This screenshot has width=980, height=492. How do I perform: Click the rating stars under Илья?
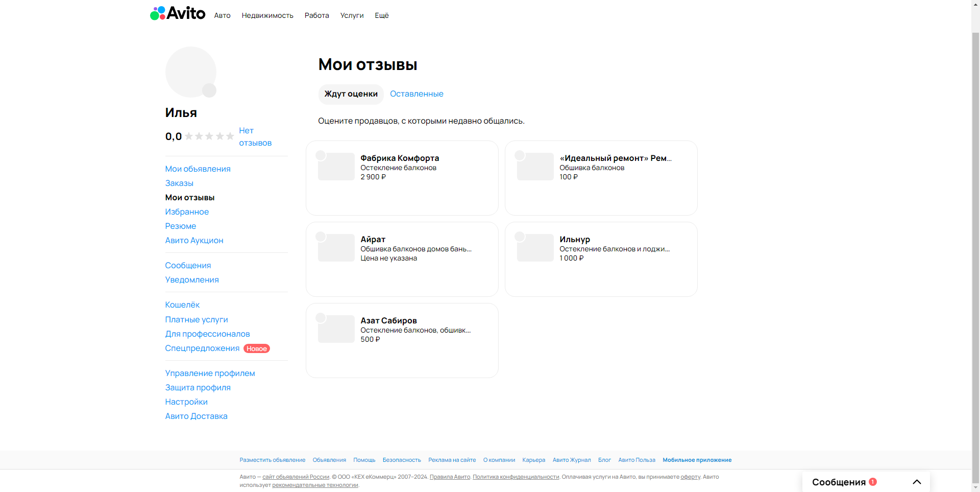(x=209, y=136)
